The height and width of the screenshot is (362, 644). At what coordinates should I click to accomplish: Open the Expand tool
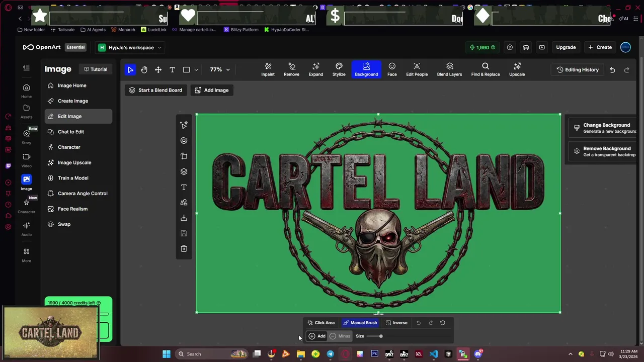click(x=316, y=70)
